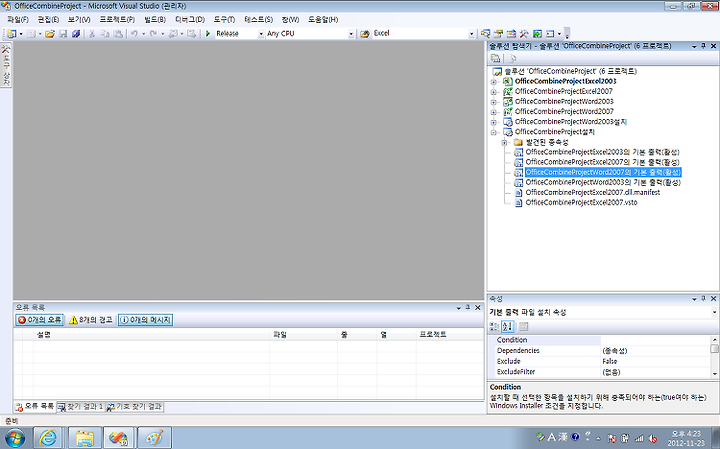Toggle the 8 warnings filter button
This screenshot has width=720, height=449.
(x=91, y=320)
